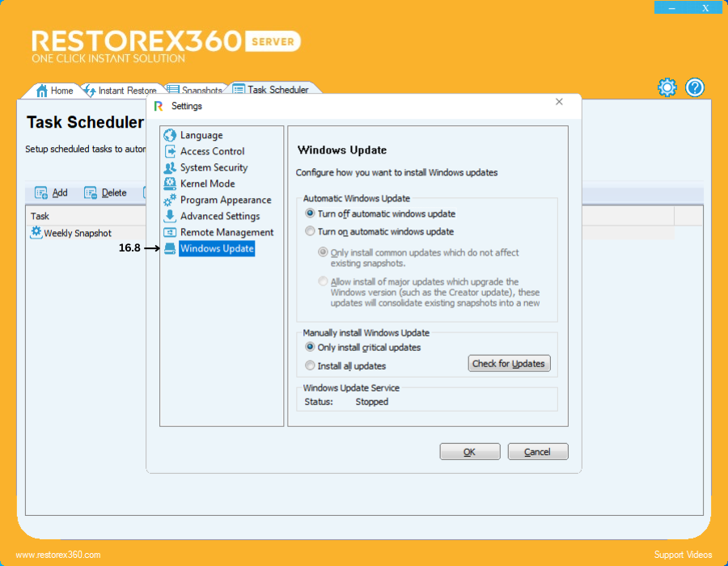Open System Security settings category
The width and height of the screenshot is (728, 566).
point(214,167)
